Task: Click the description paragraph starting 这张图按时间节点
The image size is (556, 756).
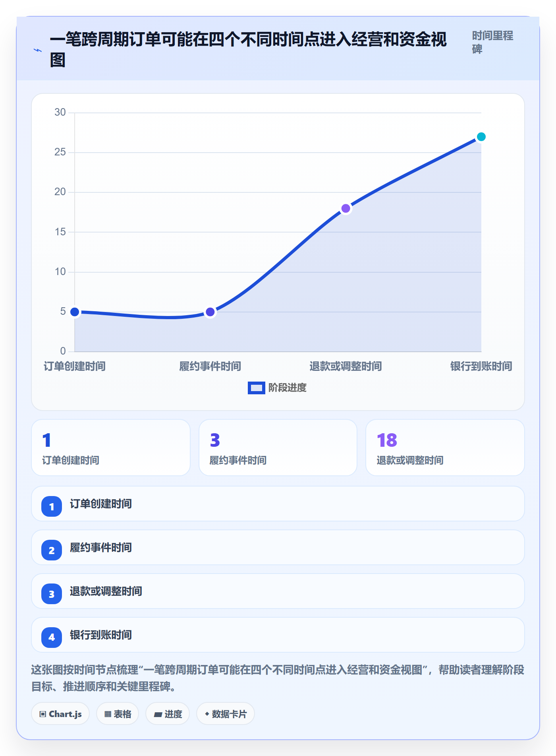Action: tap(278, 678)
